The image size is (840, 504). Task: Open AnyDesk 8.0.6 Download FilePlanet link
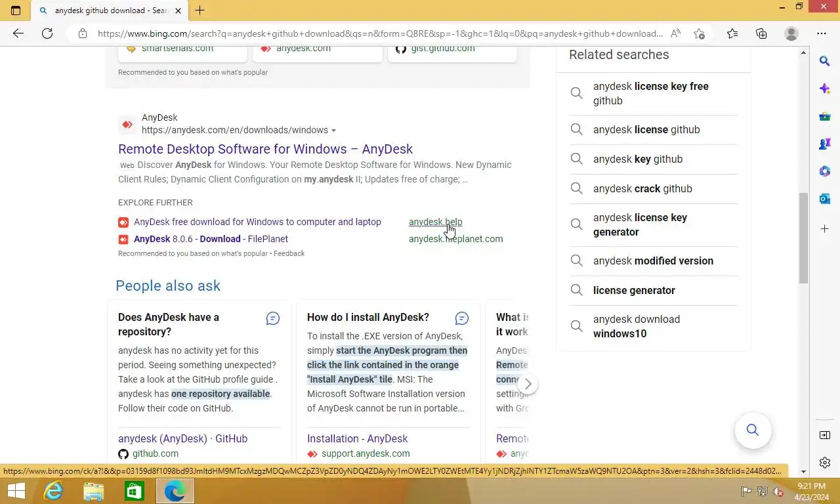pyautogui.click(x=211, y=239)
